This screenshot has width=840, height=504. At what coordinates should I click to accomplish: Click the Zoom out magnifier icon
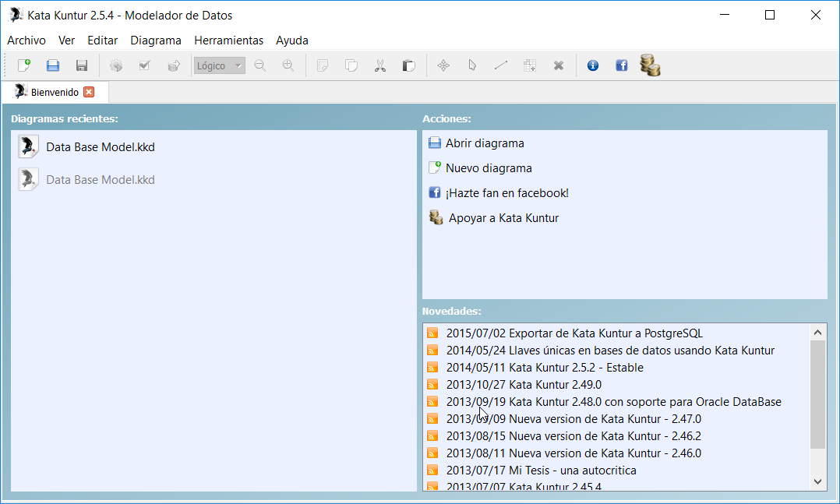pyautogui.click(x=259, y=65)
